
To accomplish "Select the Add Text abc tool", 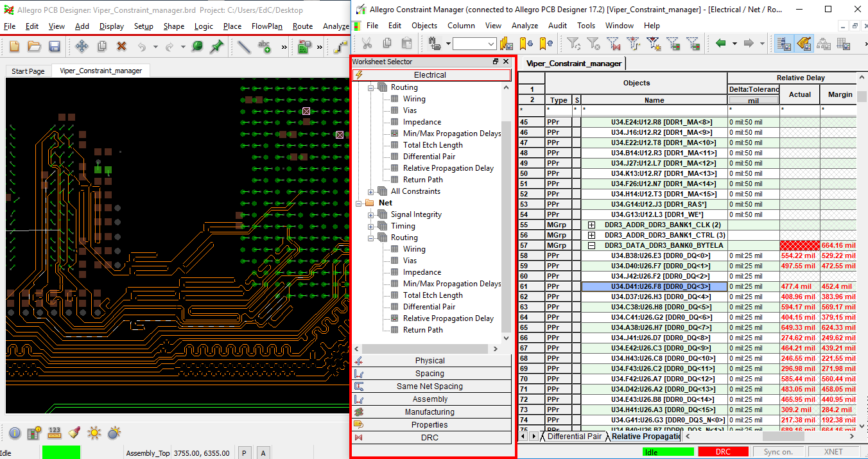I will [264, 46].
